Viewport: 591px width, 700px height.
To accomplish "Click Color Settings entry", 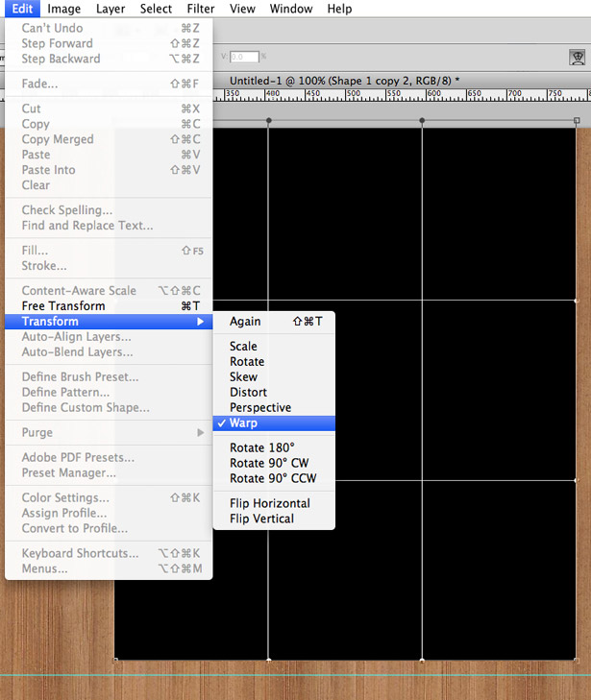I will (x=109, y=497).
